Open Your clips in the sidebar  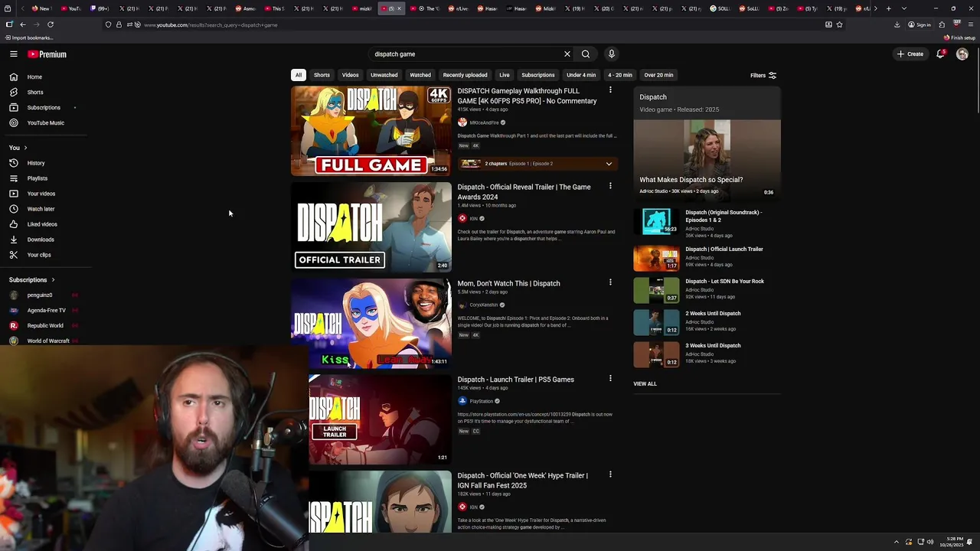(x=38, y=255)
